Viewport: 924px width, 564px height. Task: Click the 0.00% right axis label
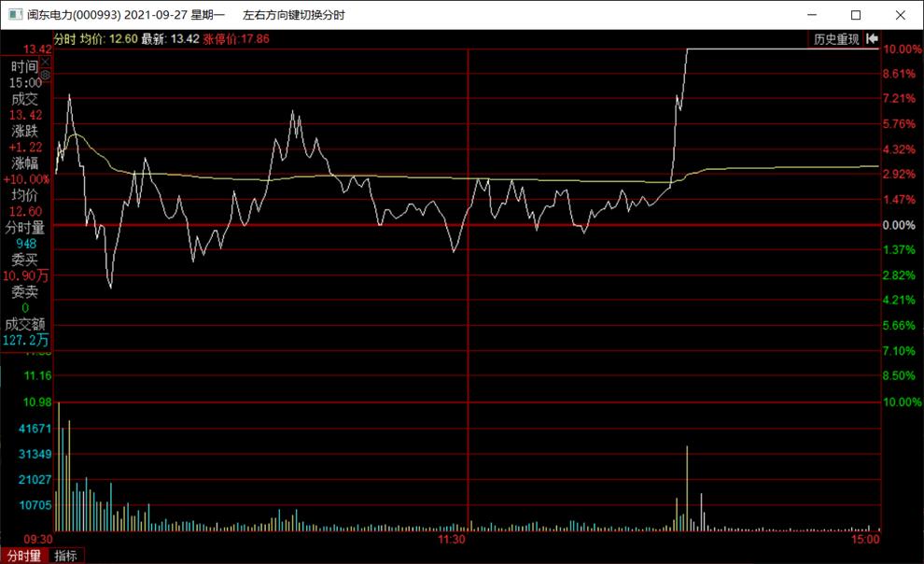coord(899,225)
